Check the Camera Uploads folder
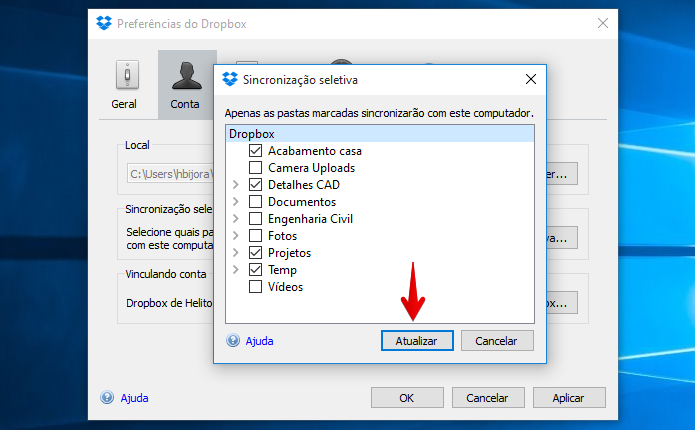This screenshot has height=430, width=695. point(255,168)
